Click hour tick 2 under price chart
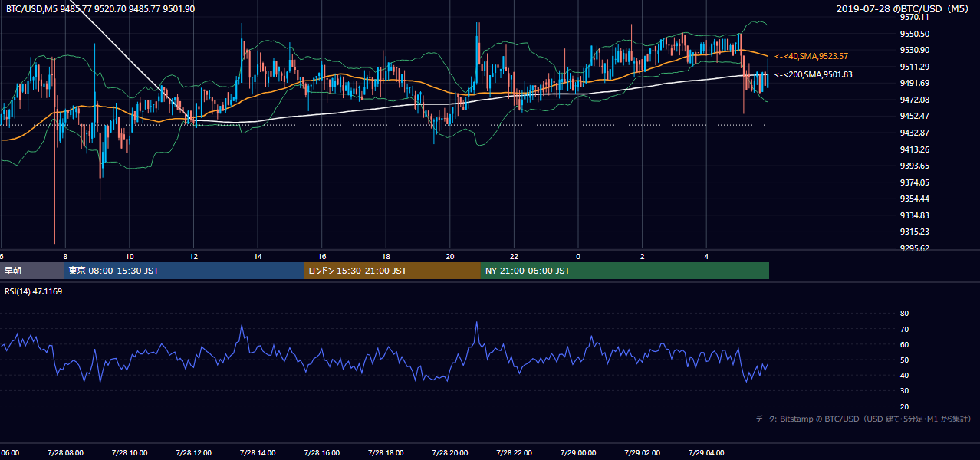The image size is (980, 460). [643, 257]
